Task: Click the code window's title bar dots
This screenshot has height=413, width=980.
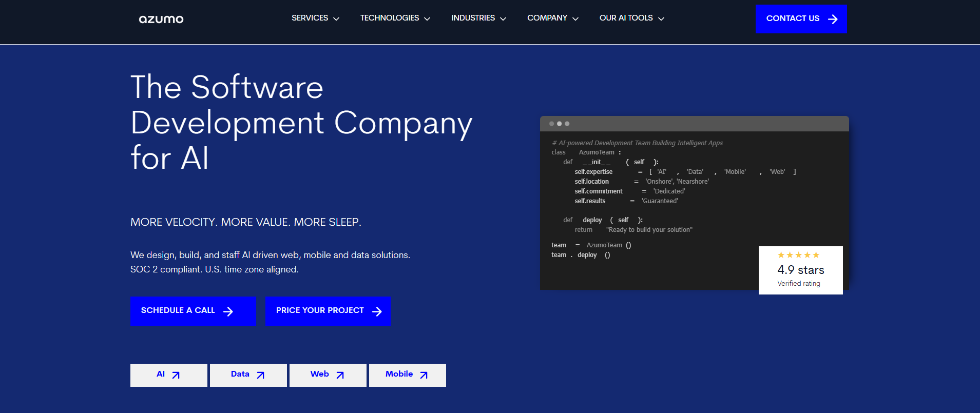Action: pyautogui.click(x=559, y=124)
